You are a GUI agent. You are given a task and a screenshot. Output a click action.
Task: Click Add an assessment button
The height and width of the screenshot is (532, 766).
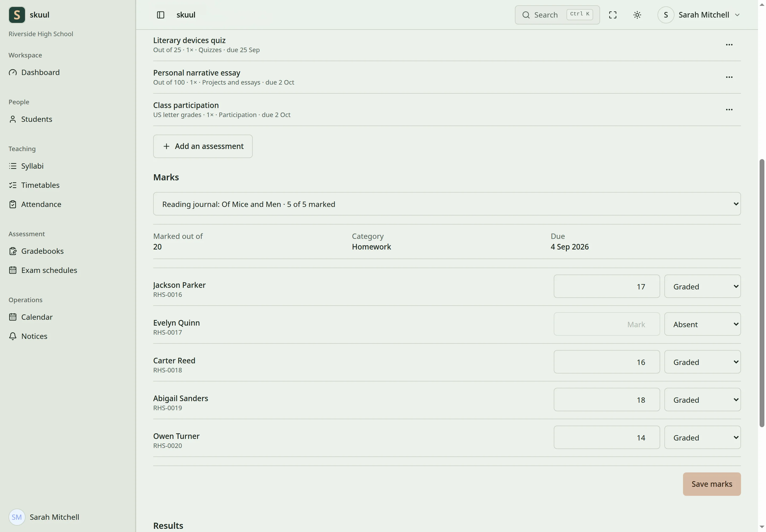203,146
